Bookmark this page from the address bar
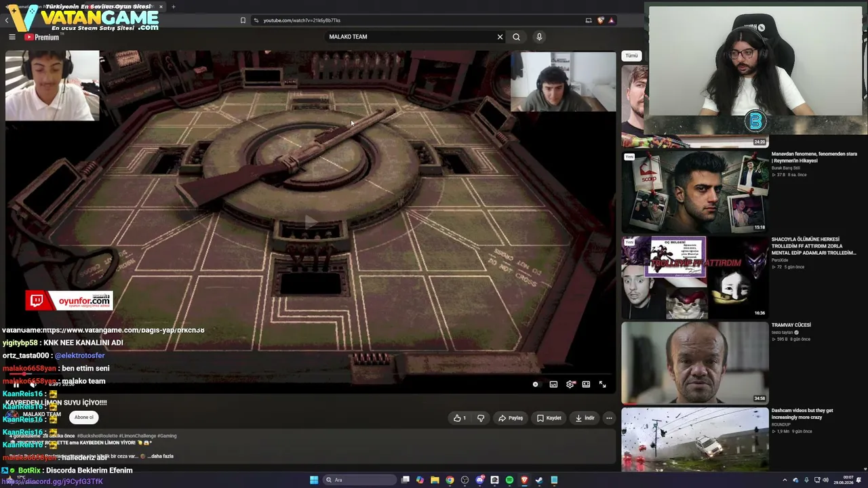The height and width of the screenshot is (488, 868). [243, 20]
